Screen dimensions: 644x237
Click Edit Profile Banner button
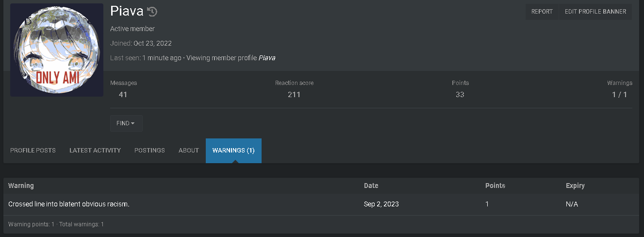(595, 12)
